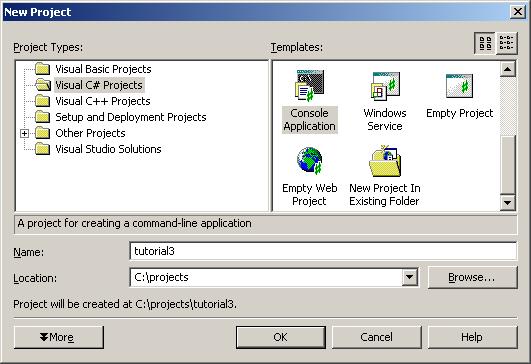The height and width of the screenshot is (364, 531).
Task: Click into the Name field containing tutorial3
Action: [x=323, y=251]
